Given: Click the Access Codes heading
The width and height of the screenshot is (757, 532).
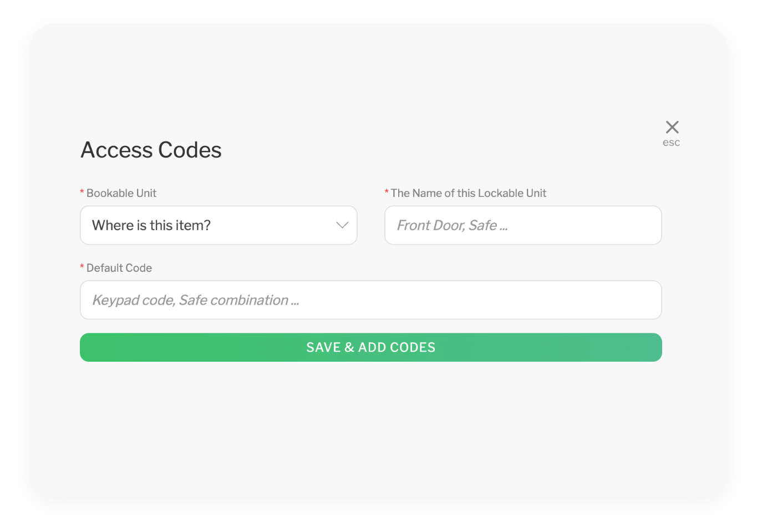Looking at the screenshot, I should pyautogui.click(x=151, y=150).
